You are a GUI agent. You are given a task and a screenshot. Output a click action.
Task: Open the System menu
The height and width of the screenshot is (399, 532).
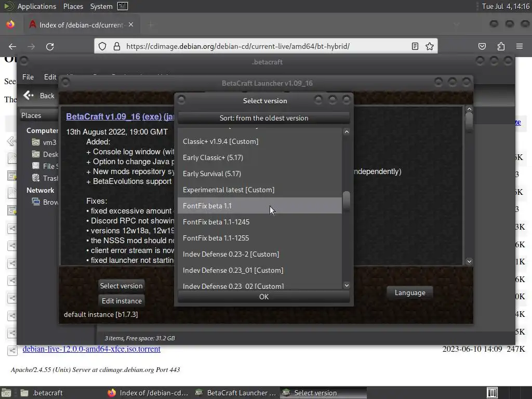pos(101,6)
